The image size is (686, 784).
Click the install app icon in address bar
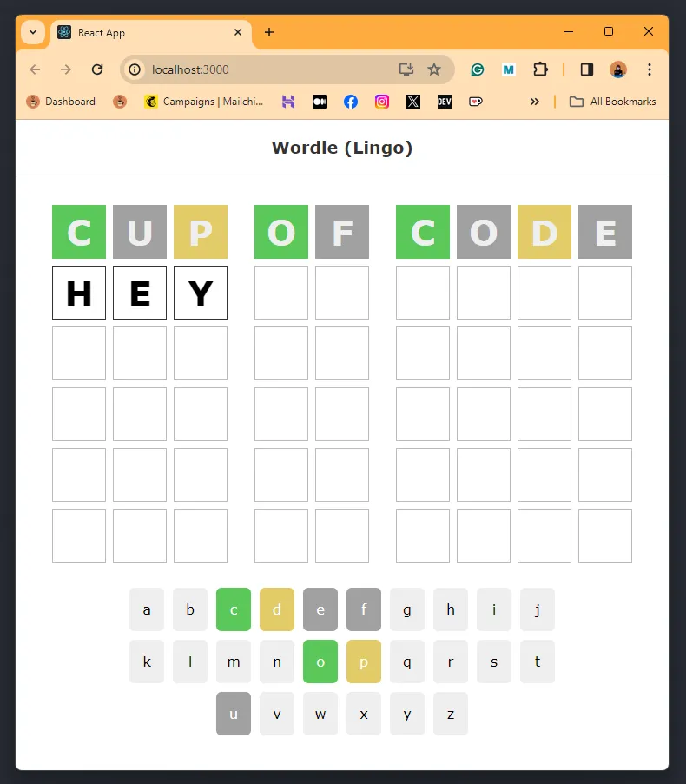click(406, 69)
